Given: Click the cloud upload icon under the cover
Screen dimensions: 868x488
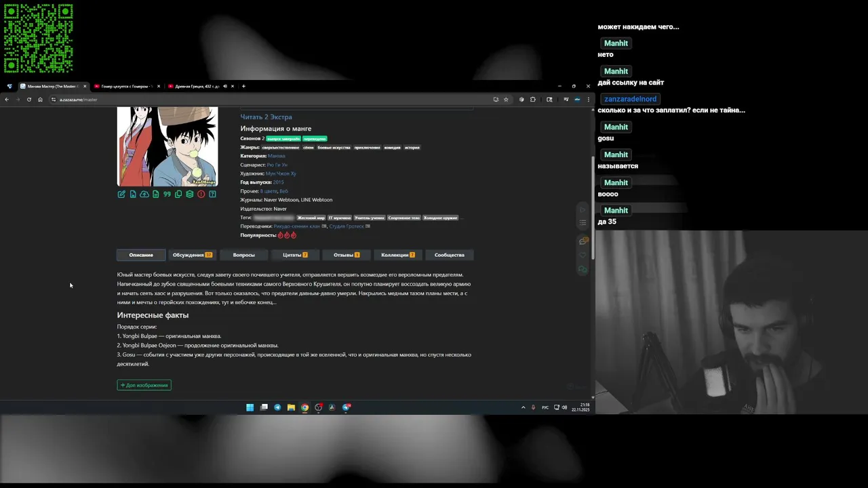Looking at the screenshot, I should click(x=144, y=195).
